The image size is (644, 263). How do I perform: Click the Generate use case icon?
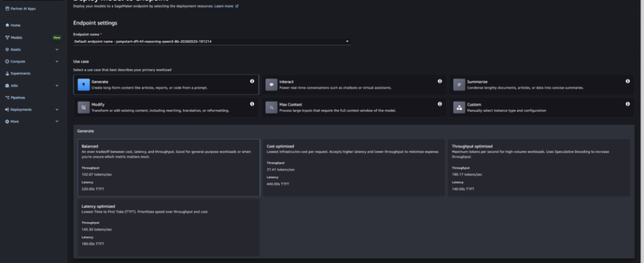pos(83,85)
